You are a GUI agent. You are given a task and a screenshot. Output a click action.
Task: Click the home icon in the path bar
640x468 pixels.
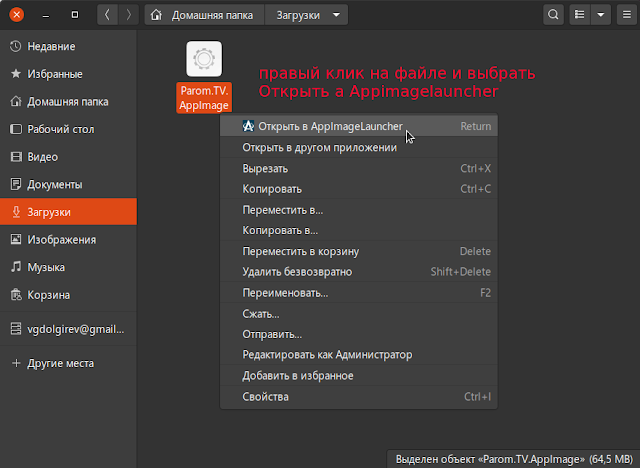[156, 15]
